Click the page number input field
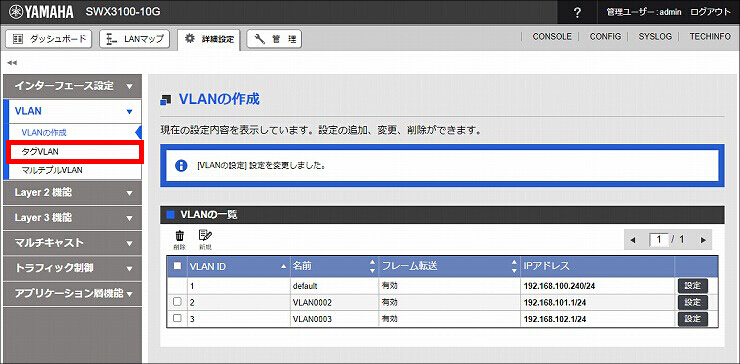The width and height of the screenshot is (740, 364). pos(659,240)
